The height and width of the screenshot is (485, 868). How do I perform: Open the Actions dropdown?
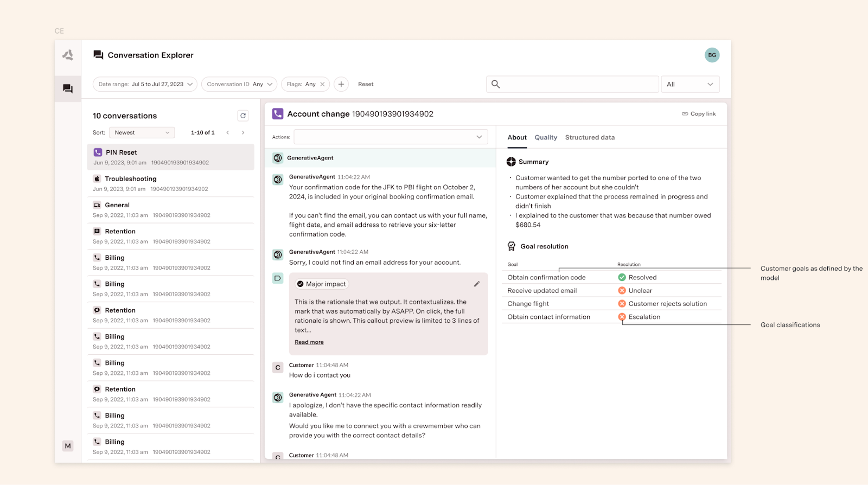coord(391,137)
